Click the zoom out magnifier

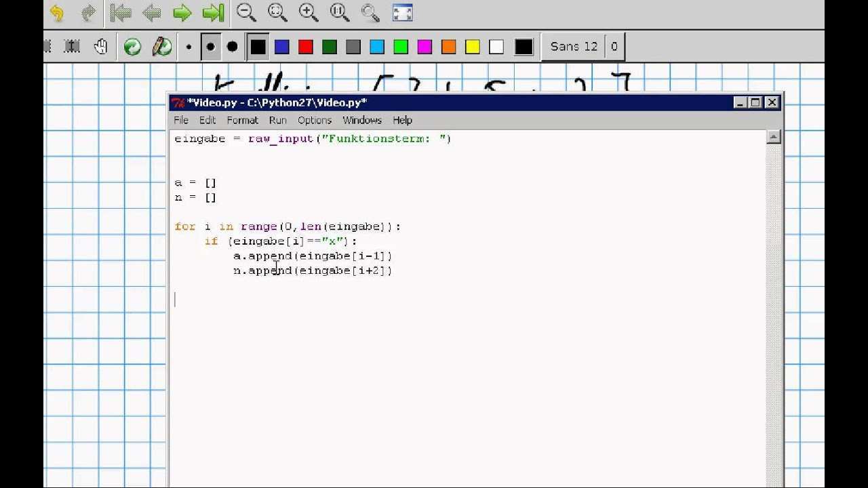[x=246, y=13]
